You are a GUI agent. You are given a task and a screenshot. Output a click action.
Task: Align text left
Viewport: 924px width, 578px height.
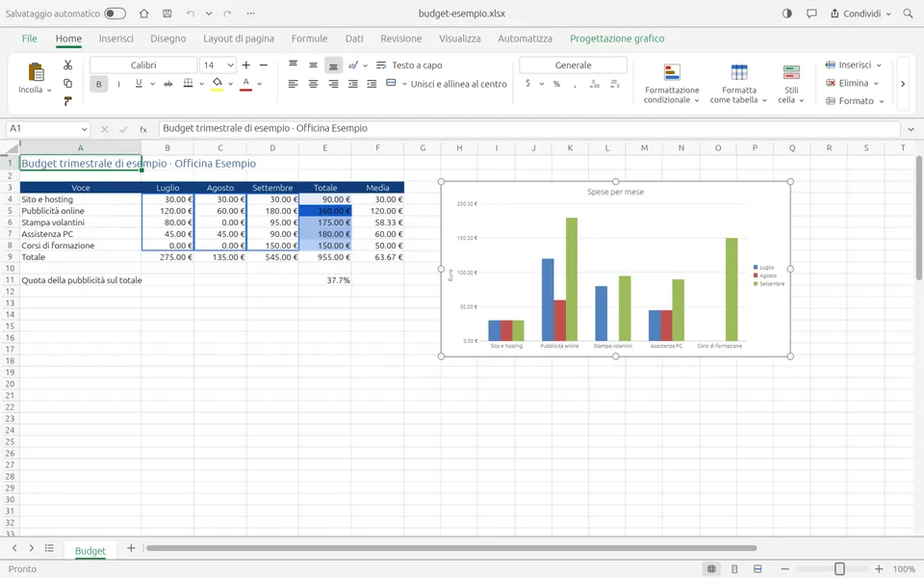point(293,84)
